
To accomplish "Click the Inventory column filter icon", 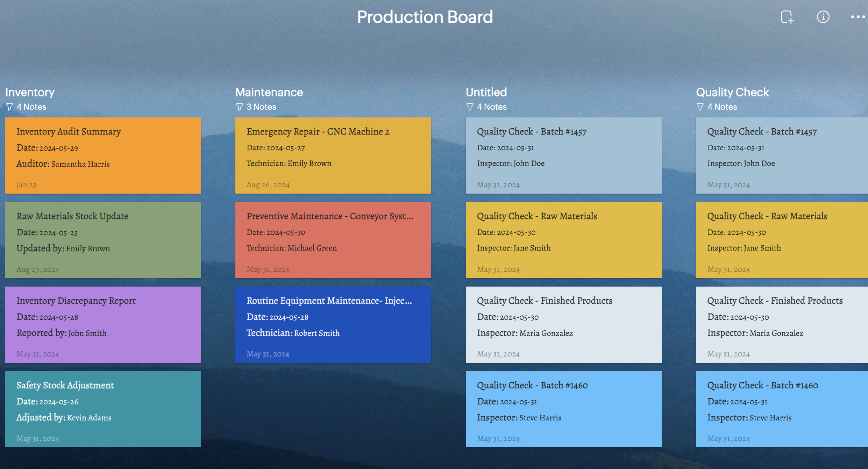I will click(9, 107).
